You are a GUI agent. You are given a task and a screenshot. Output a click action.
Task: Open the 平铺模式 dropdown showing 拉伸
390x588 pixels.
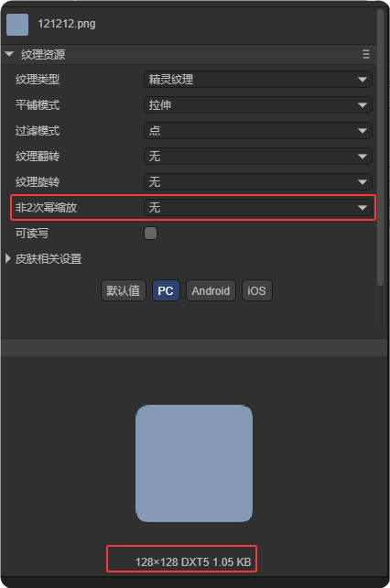258,105
